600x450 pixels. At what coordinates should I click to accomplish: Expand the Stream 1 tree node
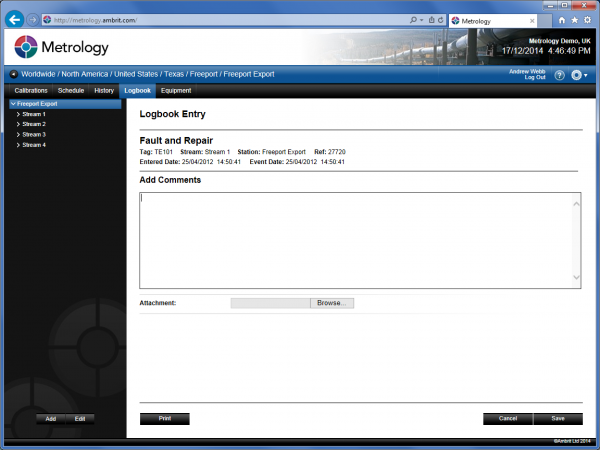(x=18, y=114)
